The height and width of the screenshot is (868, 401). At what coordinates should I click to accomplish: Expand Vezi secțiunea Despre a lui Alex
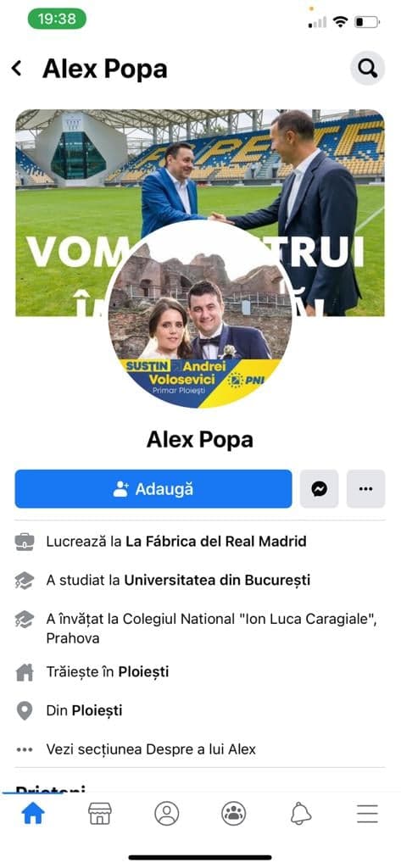pos(151,749)
